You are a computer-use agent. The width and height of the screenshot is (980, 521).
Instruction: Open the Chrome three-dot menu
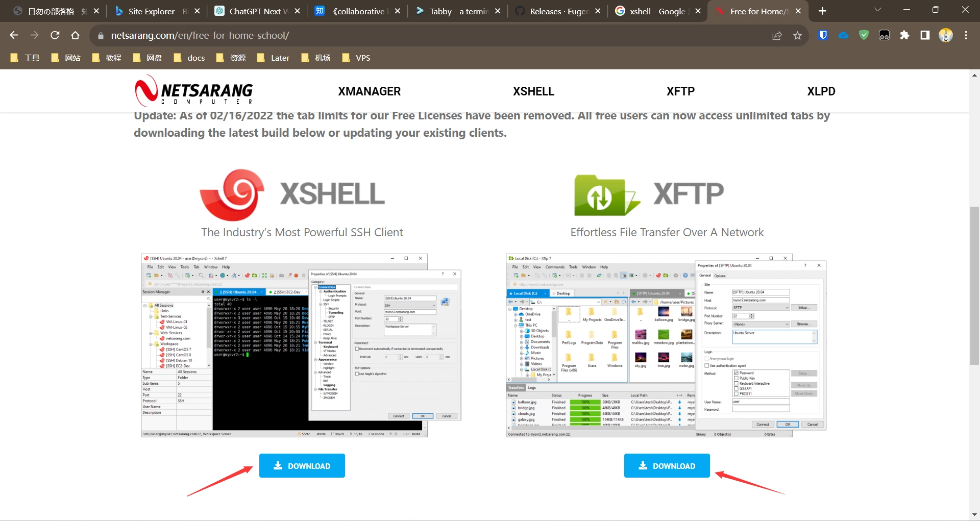coord(966,35)
